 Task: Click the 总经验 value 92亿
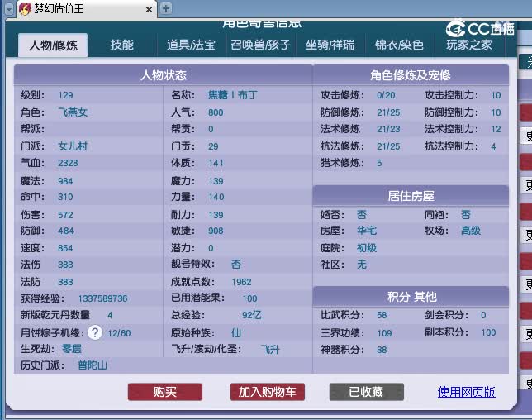[x=251, y=315]
